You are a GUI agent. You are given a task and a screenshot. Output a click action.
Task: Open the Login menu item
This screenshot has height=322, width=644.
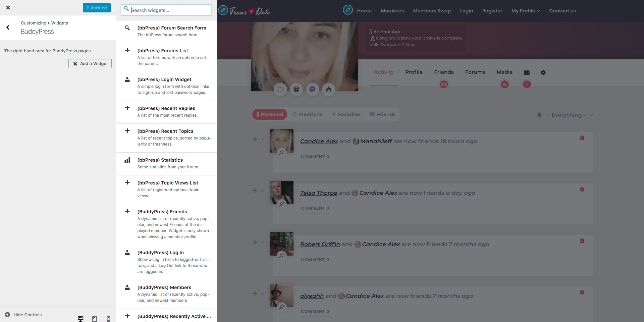pyautogui.click(x=466, y=11)
